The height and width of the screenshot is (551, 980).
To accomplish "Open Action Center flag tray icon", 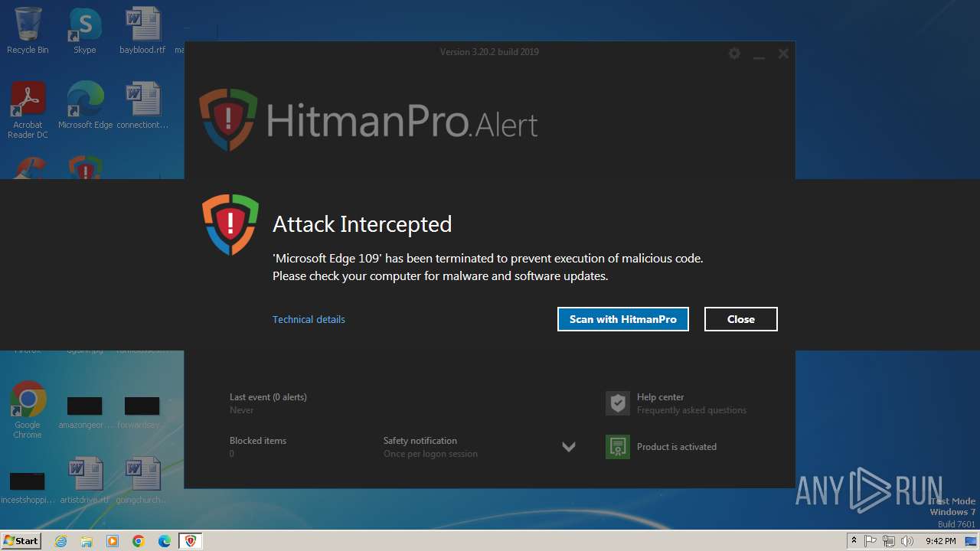I will coord(871,541).
